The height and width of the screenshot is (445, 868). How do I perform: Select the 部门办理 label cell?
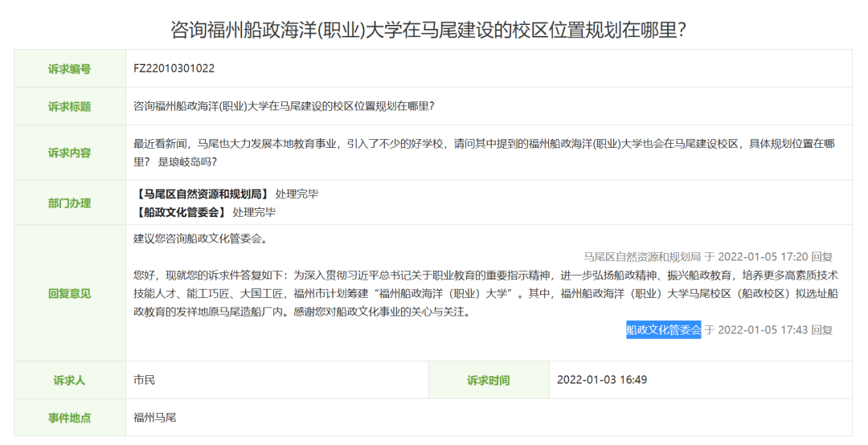(x=70, y=203)
